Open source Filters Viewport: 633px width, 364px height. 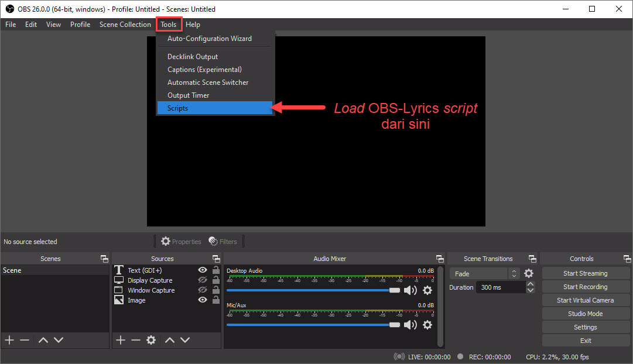[223, 241]
